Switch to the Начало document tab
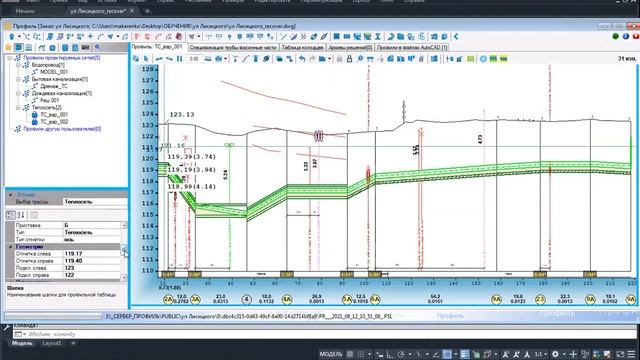This screenshot has height=360, width=640. [x=25, y=11]
